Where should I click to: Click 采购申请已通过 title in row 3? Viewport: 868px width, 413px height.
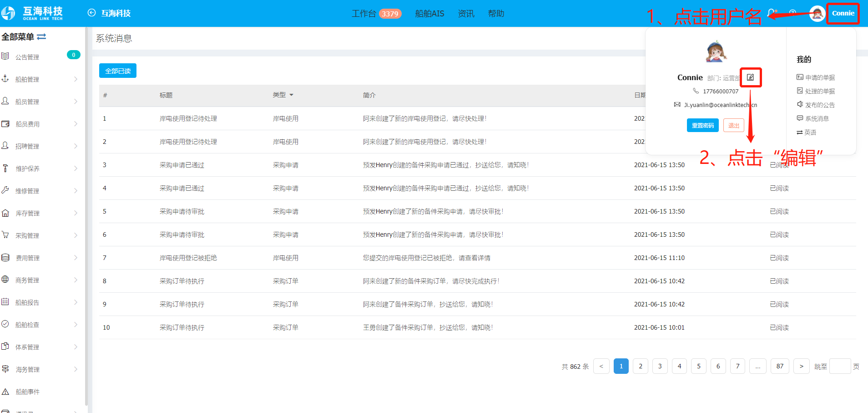[182, 165]
